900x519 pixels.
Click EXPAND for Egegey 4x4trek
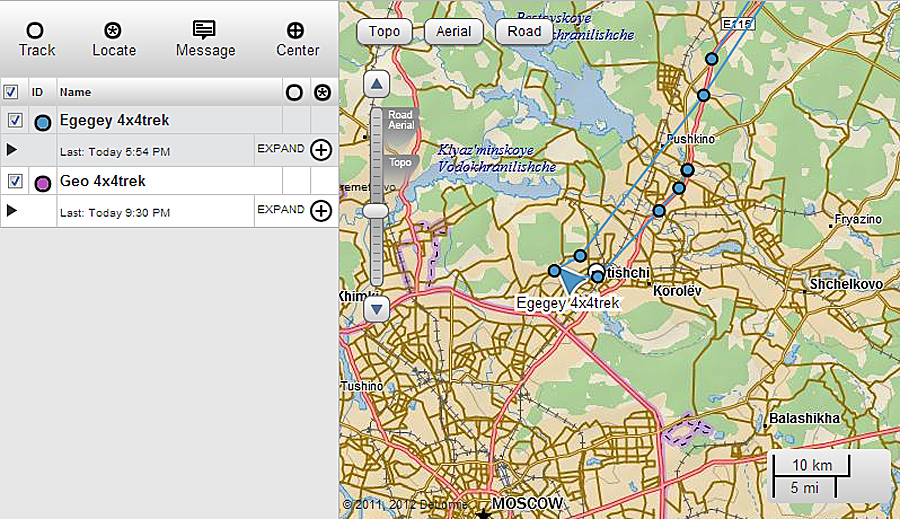(280, 149)
